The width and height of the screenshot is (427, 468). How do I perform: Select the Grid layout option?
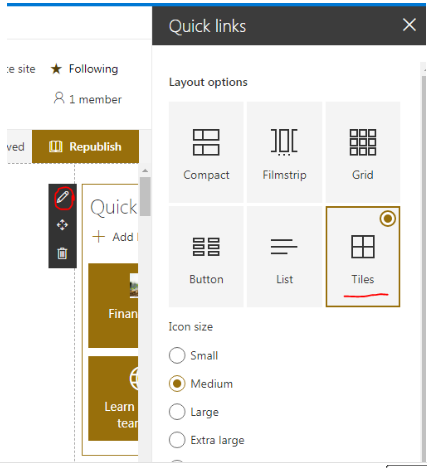(363, 152)
